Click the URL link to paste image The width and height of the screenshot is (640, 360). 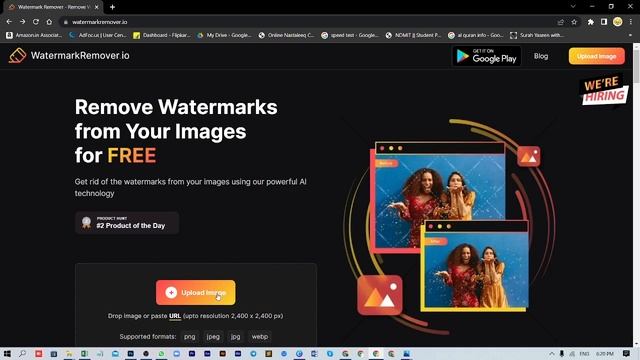[x=175, y=316]
